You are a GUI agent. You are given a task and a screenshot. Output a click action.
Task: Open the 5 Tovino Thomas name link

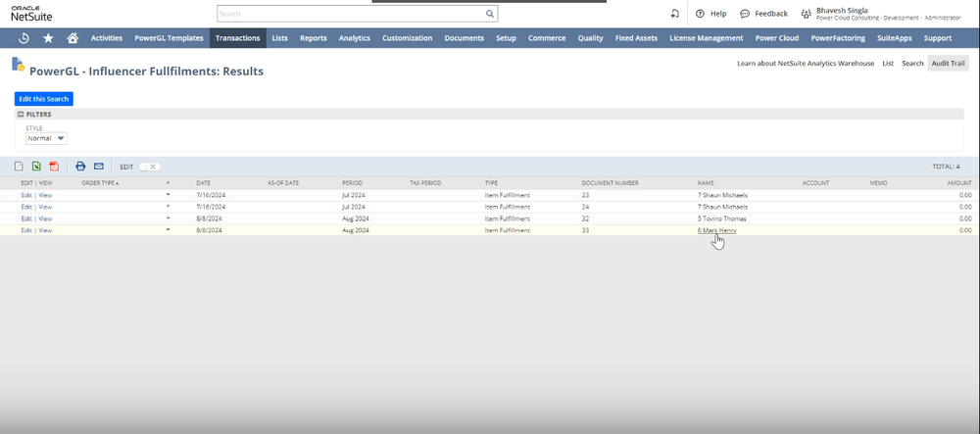(x=722, y=218)
